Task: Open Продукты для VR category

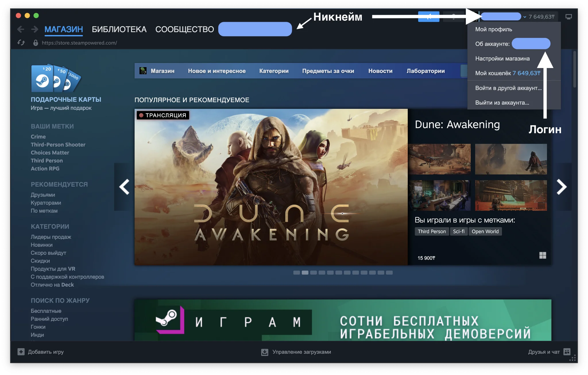Action: (53, 269)
